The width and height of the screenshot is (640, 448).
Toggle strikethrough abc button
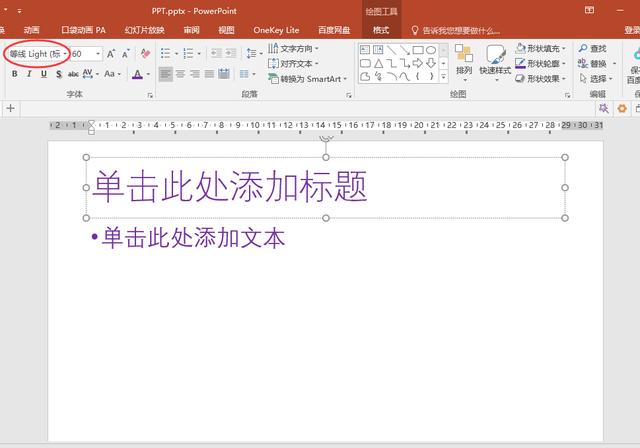point(73,74)
